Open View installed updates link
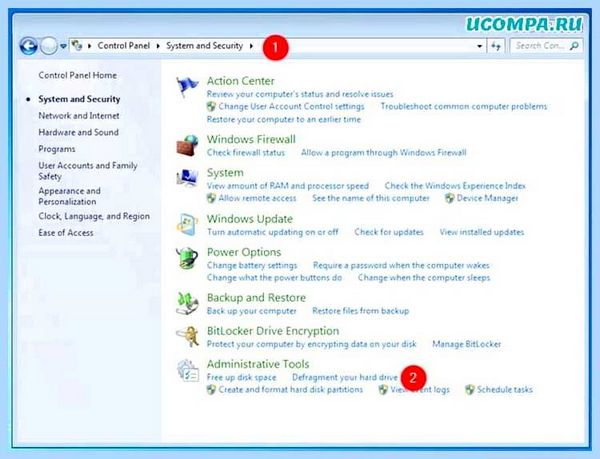600x459 pixels. tap(482, 232)
